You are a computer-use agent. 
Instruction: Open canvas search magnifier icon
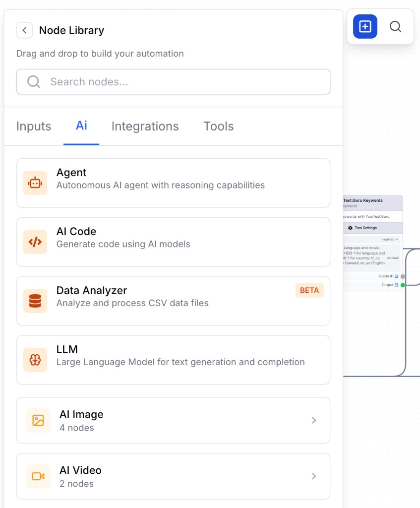(x=395, y=27)
